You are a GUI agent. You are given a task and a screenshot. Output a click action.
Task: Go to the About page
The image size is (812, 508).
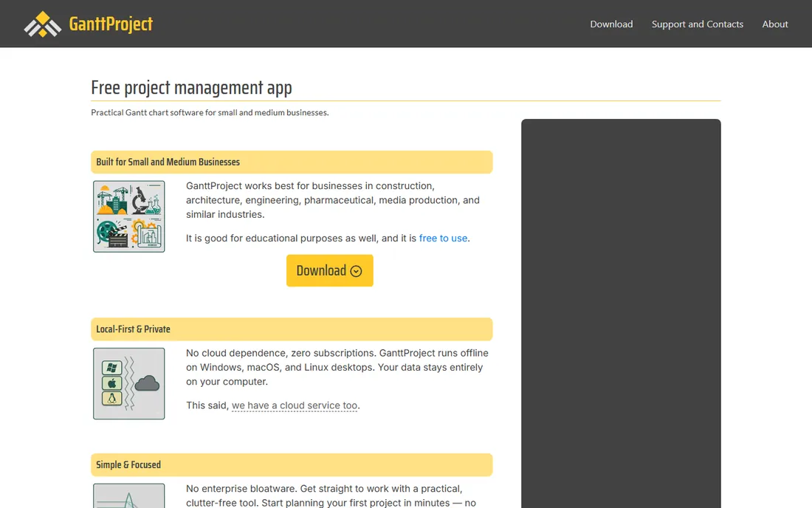(x=774, y=24)
